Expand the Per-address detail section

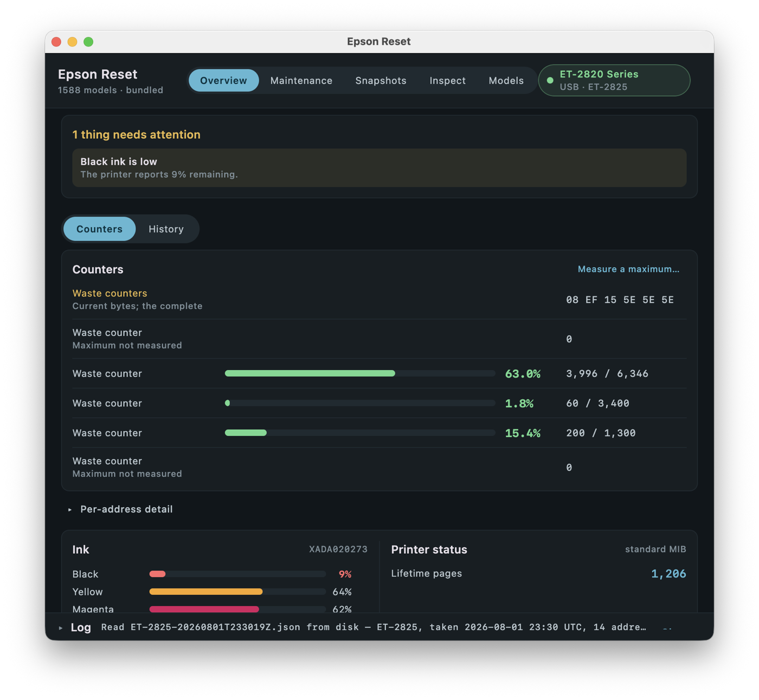click(120, 509)
